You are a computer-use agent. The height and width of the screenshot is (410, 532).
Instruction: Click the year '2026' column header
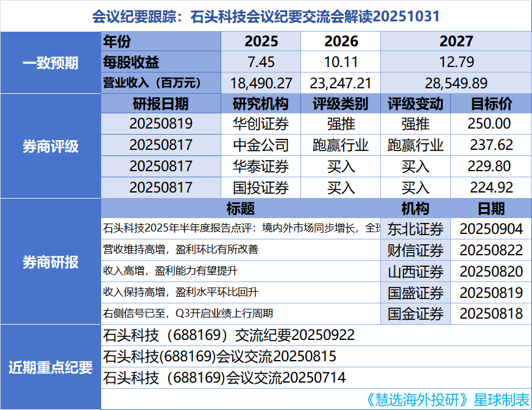tap(341, 41)
